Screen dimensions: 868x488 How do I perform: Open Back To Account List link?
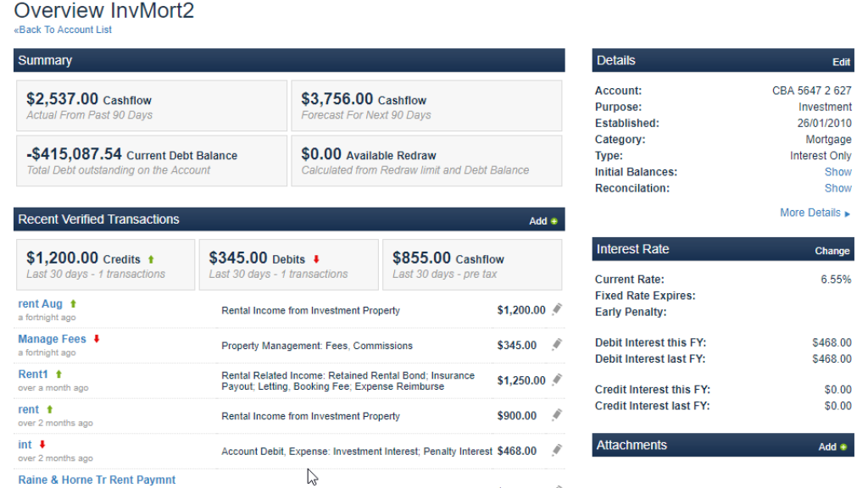pyautogui.click(x=63, y=29)
